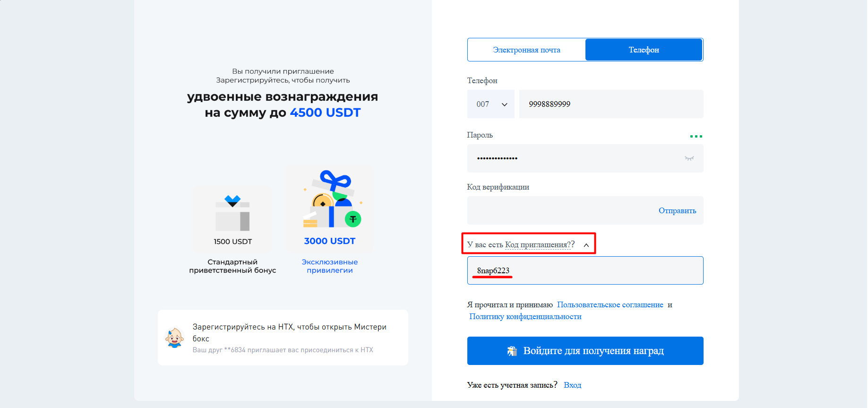Select the Телефон tab
The width and height of the screenshot is (868, 408).
(x=644, y=50)
